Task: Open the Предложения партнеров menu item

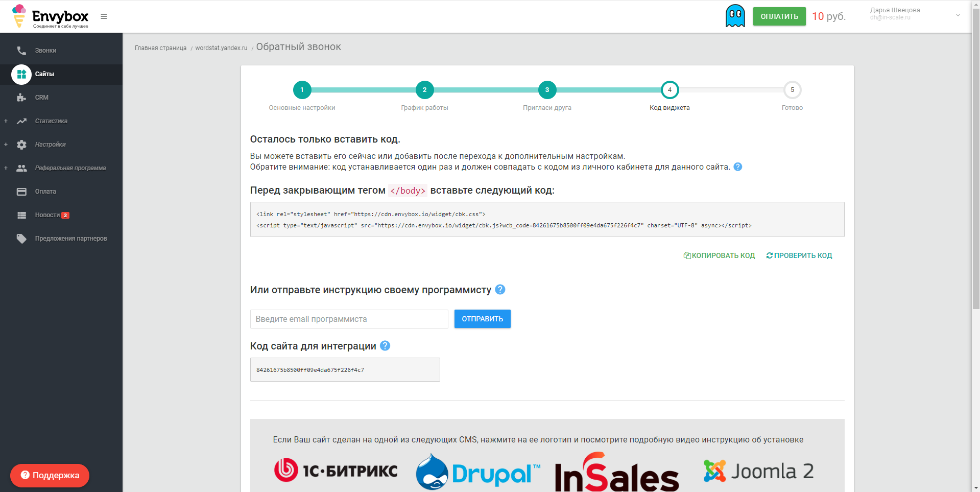Action: (x=61, y=239)
